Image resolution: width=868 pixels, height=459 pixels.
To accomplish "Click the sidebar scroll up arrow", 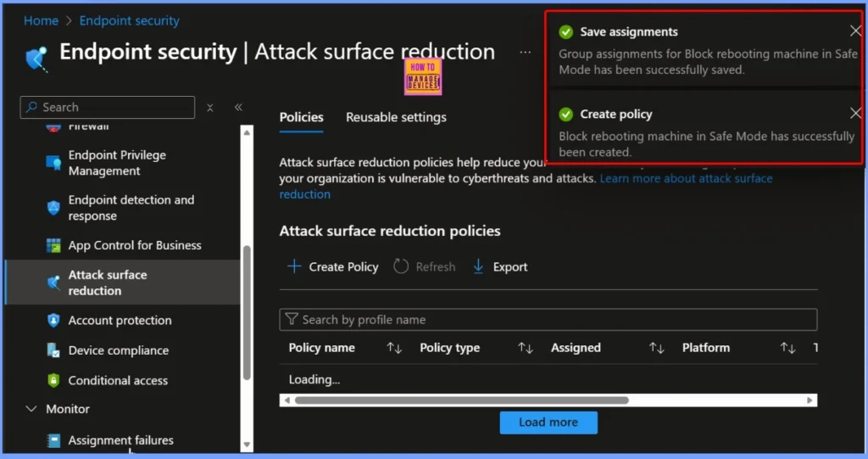I will coord(247,132).
